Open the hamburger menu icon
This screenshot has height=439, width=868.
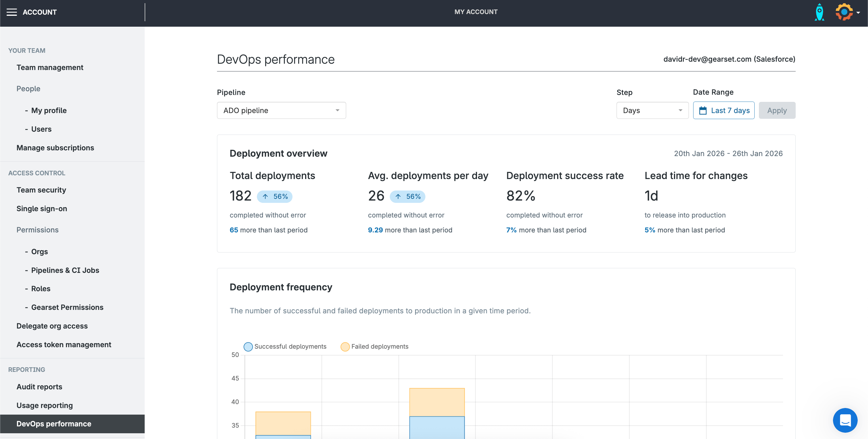pyautogui.click(x=11, y=12)
